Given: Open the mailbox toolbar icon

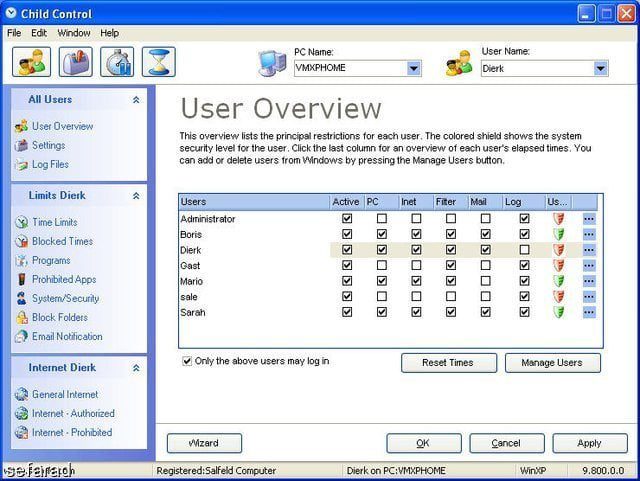Looking at the screenshot, I should point(75,62).
